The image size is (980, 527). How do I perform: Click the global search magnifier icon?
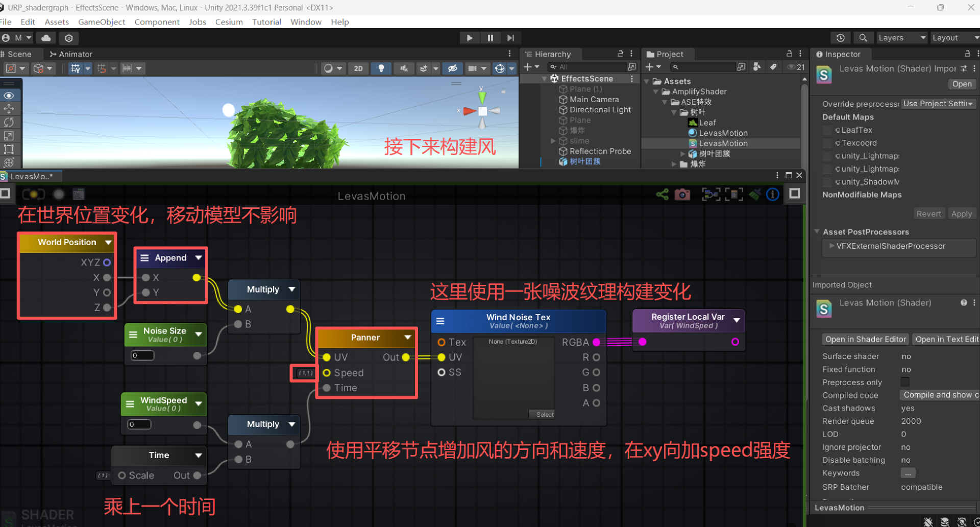(x=863, y=38)
